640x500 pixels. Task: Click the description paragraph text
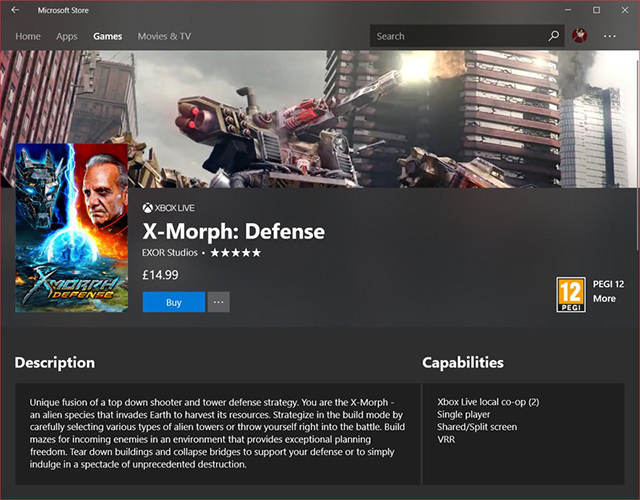(x=217, y=433)
